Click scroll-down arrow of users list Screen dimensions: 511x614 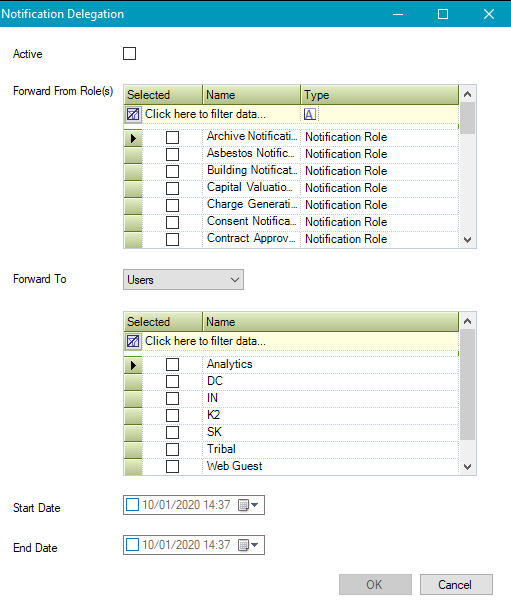[x=468, y=467]
